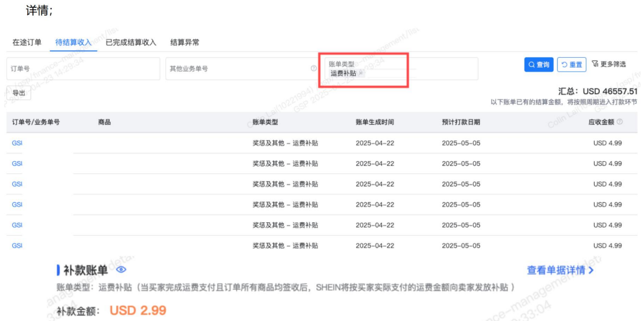Select the 待结算收入 tab

(x=73, y=42)
